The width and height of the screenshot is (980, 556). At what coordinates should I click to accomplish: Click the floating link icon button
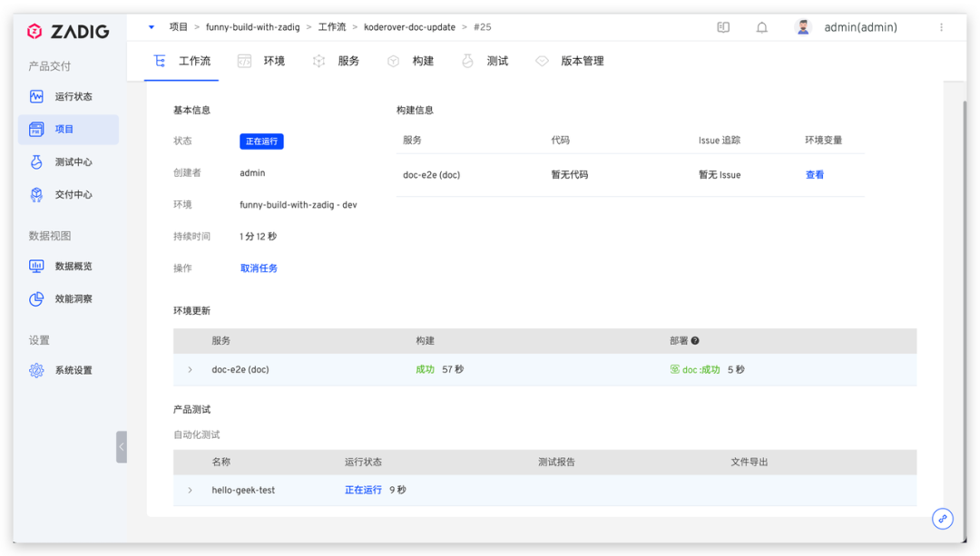[x=943, y=519]
